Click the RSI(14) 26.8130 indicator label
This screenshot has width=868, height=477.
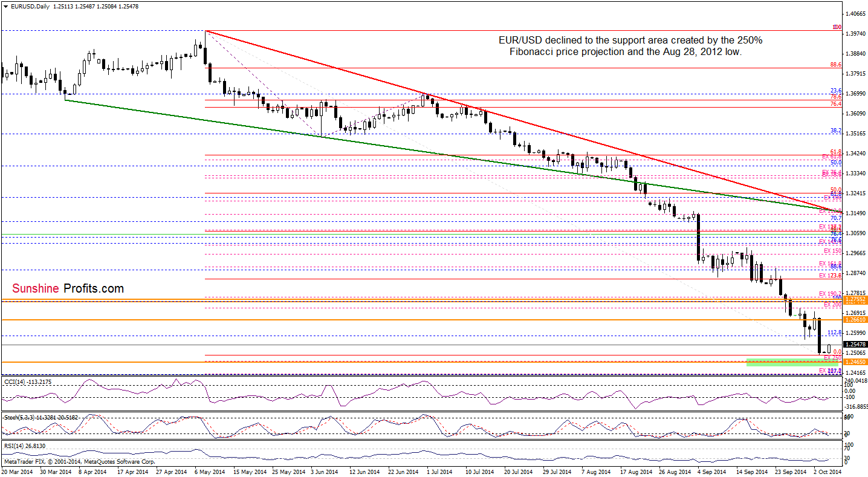point(24,446)
